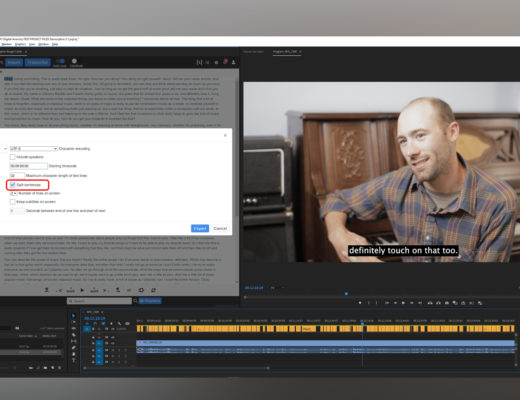Click Add Marker in the Program monitor
The width and height of the screenshot is (520, 400).
tap(360, 303)
